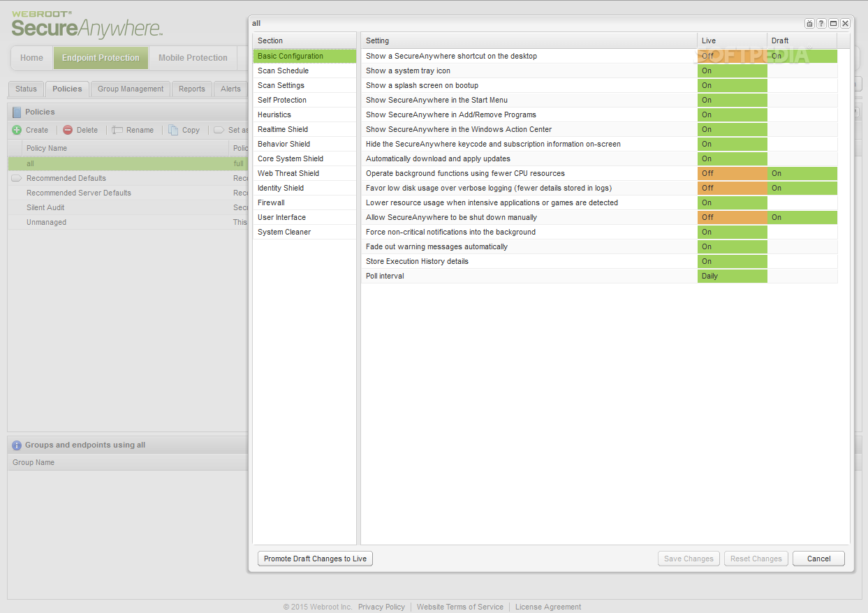
Task: Open Poll interval Daily value
Action: click(x=732, y=276)
